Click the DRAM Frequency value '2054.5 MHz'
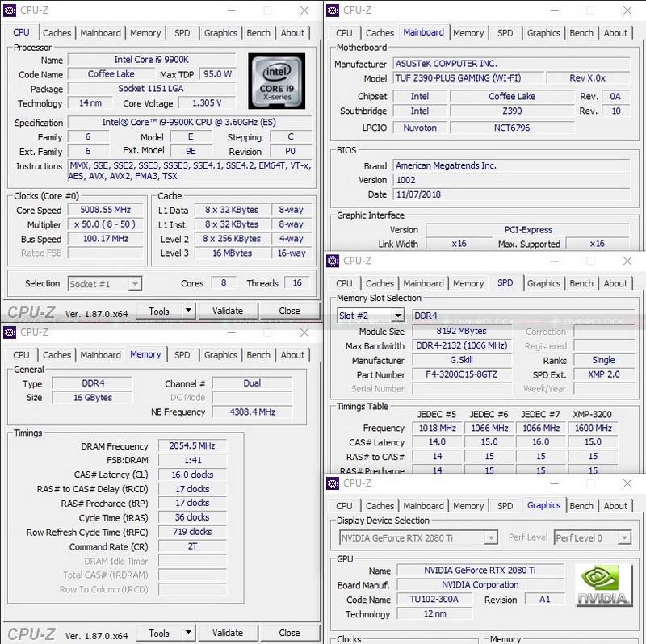Image resolution: width=646 pixels, height=644 pixels. tap(192, 446)
